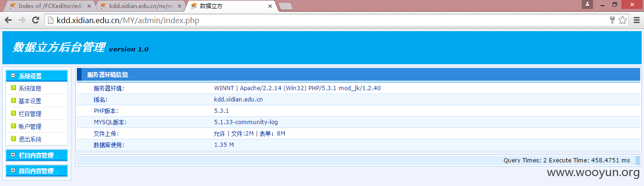Image resolution: width=644 pixels, height=186 pixels.
Task: Click the green arrow beside 基本设置
Action: (14, 101)
